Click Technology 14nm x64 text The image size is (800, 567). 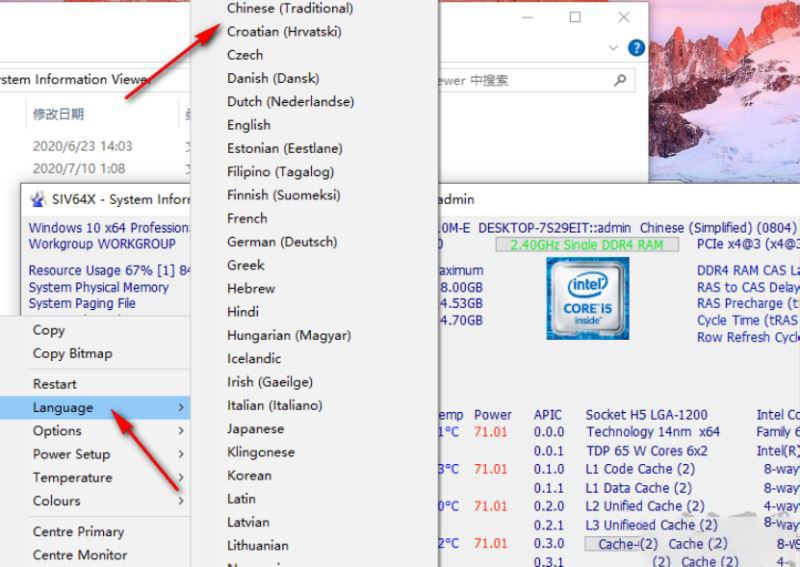[653, 432]
